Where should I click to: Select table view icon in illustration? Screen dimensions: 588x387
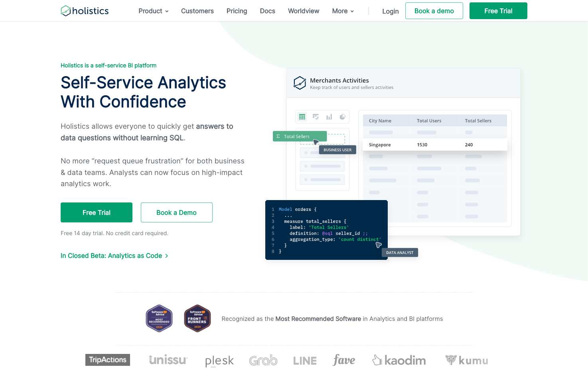click(x=302, y=117)
